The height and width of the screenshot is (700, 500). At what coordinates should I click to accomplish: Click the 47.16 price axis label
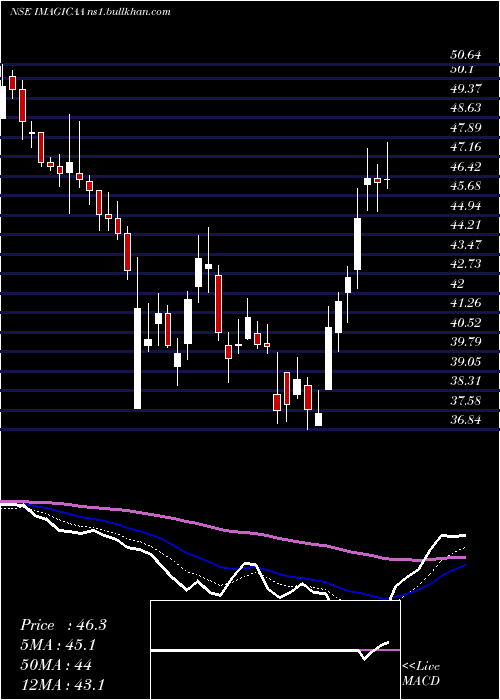pos(466,147)
